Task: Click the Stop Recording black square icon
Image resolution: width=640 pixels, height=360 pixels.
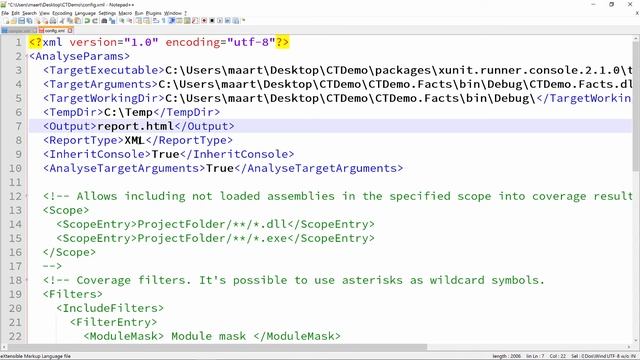Action: click(212, 20)
